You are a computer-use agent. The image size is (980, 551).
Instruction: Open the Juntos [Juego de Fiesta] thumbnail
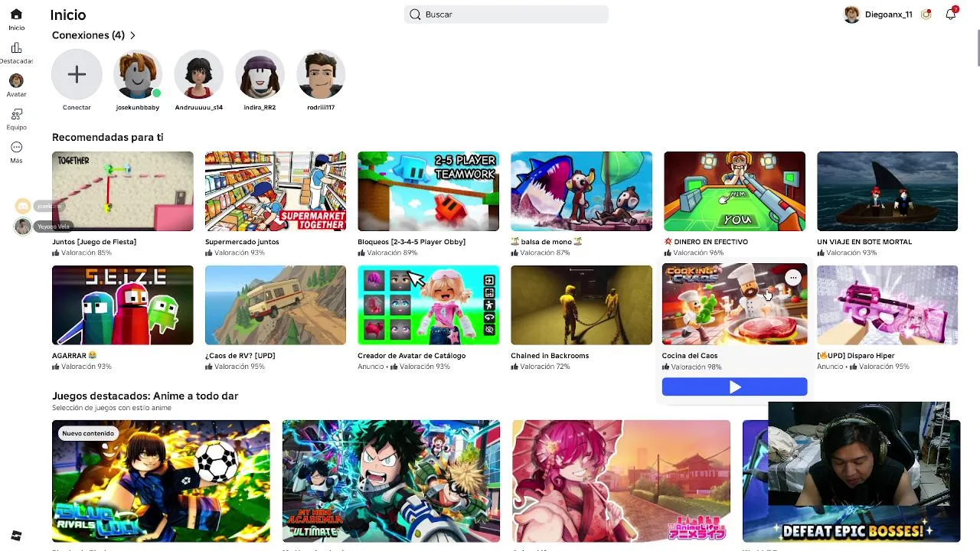122,191
